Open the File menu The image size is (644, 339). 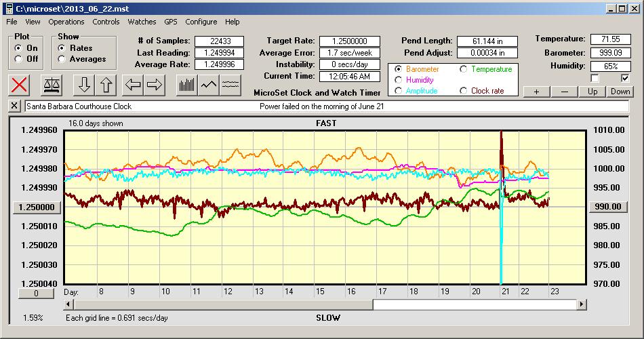coord(12,22)
